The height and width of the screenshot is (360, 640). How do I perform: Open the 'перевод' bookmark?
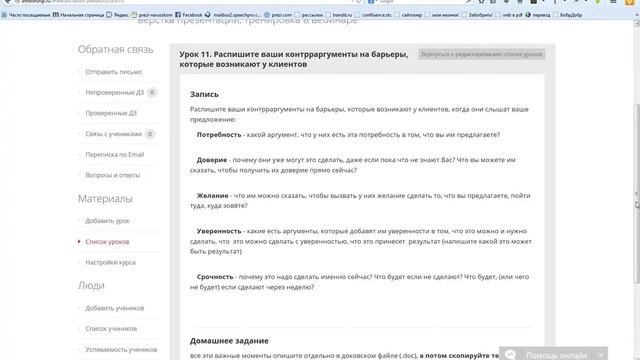(x=538, y=15)
